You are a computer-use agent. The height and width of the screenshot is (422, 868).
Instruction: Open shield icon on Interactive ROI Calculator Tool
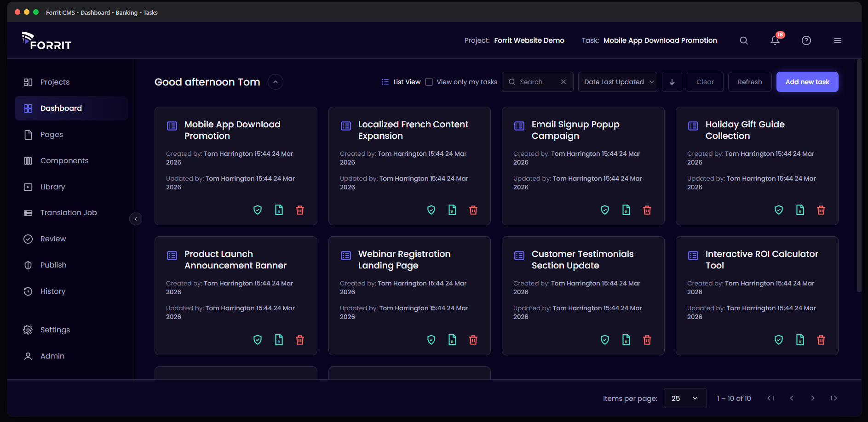pos(779,340)
